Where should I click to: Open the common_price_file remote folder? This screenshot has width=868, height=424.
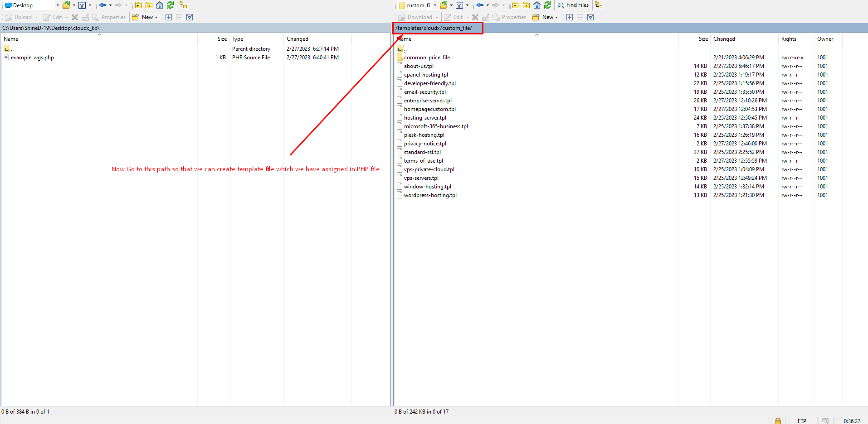tap(427, 58)
